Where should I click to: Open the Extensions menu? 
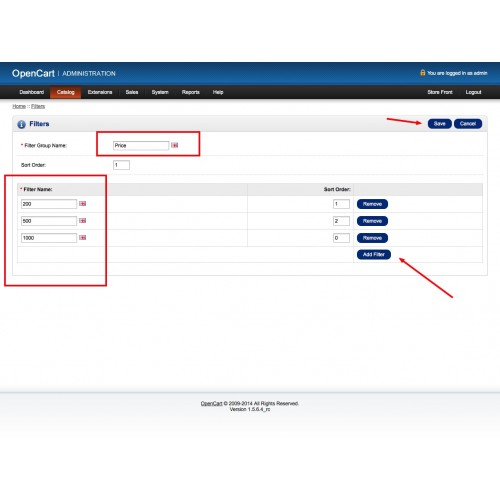100,92
